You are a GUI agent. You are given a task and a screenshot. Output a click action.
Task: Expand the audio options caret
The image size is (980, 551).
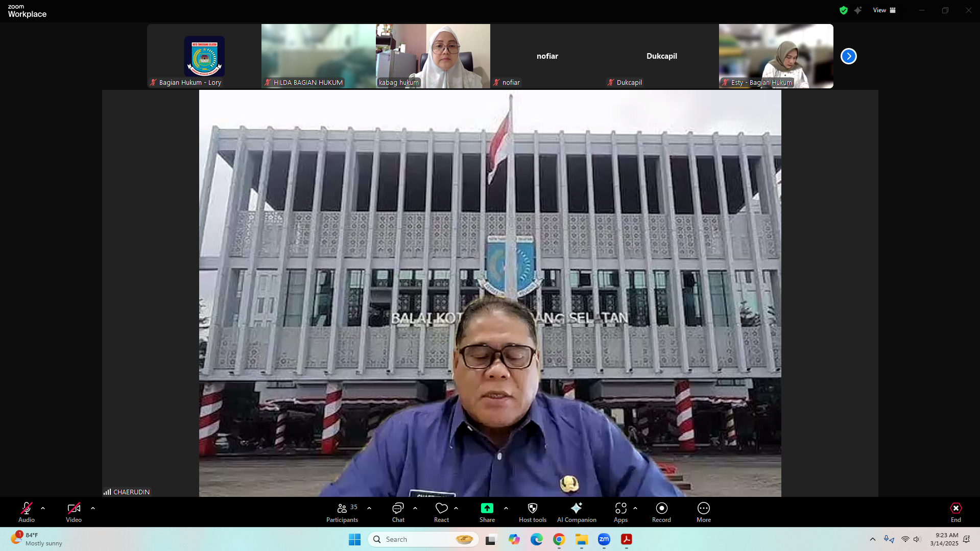(x=43, y=508)
